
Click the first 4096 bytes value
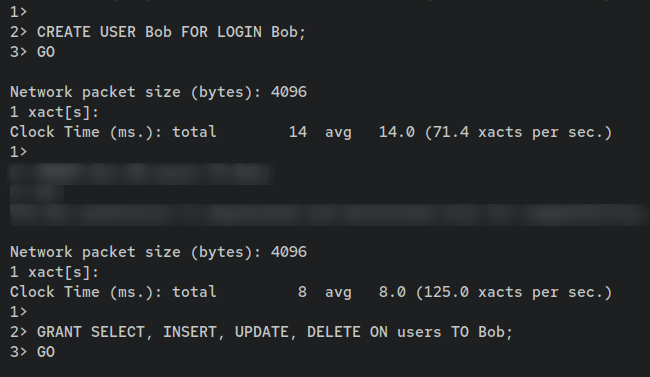289,92
